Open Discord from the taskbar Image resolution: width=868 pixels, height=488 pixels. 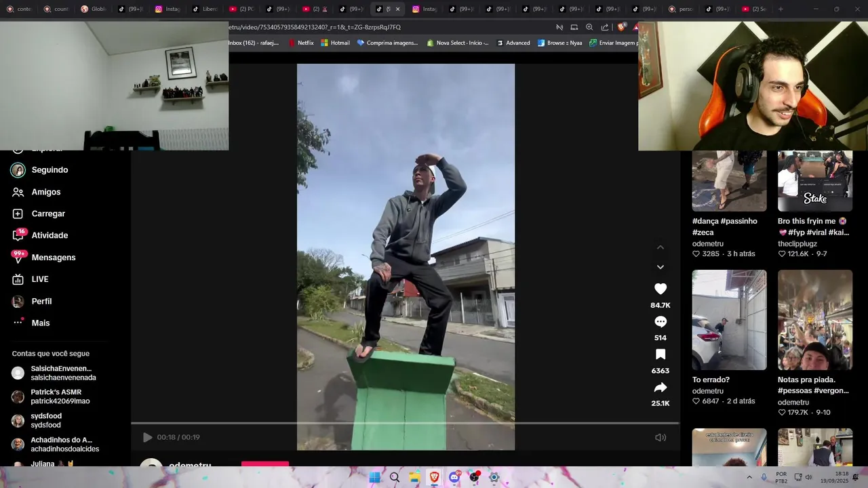tap(454, 477)
